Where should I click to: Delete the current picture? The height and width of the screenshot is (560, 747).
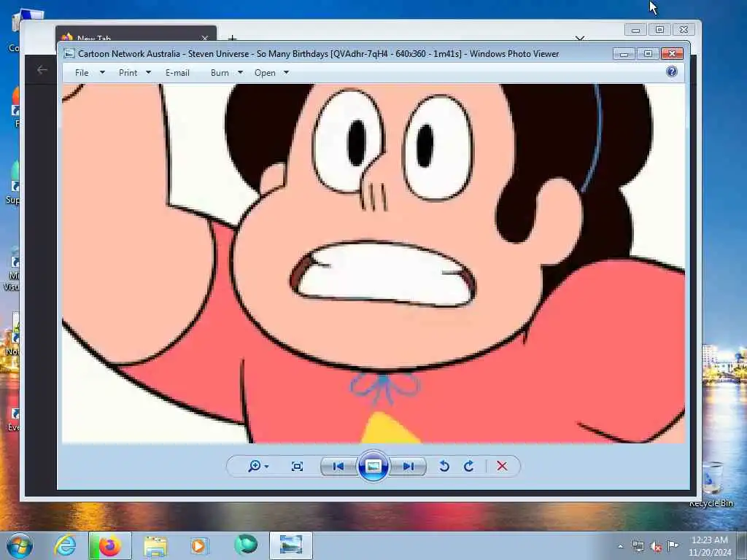(502, 466)
